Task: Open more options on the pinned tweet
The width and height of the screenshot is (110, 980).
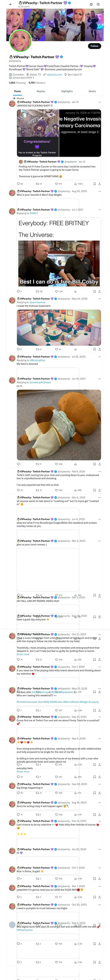Action: [99, 102]
